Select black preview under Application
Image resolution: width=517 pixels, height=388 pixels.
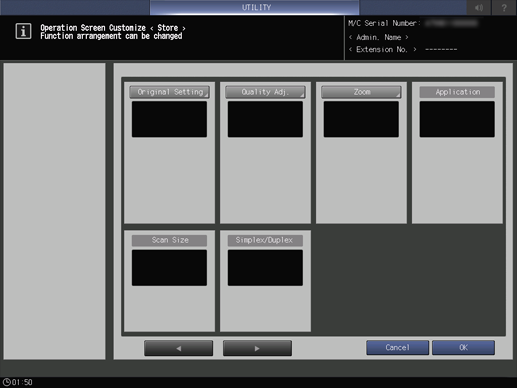click(457, 119)
